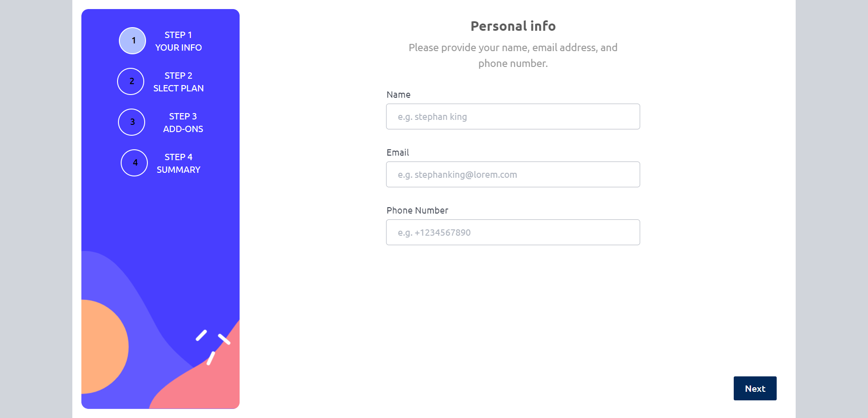Viewport: 868px width, 418px height.
Task: Select circle 3 in the sidebar
Action: tap(131, 122)
